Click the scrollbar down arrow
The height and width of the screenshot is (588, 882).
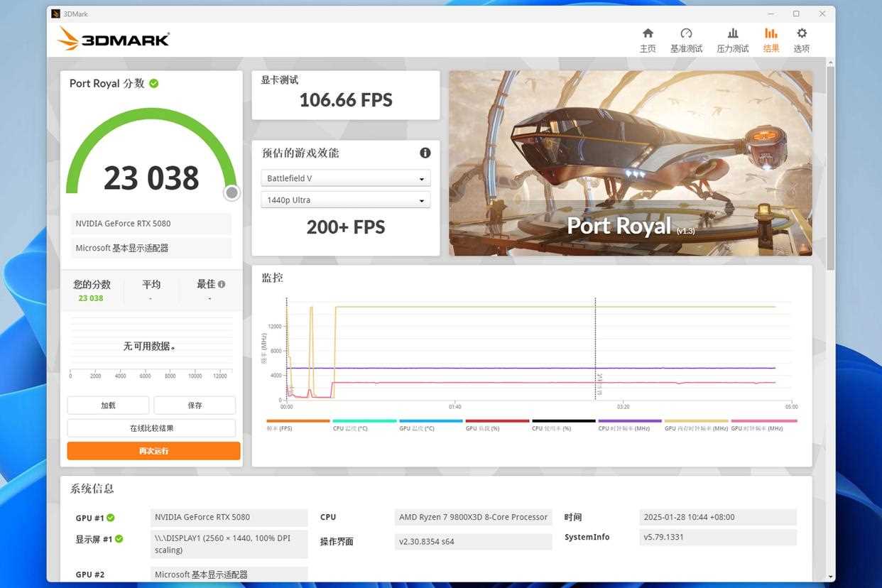coord(830,576)
